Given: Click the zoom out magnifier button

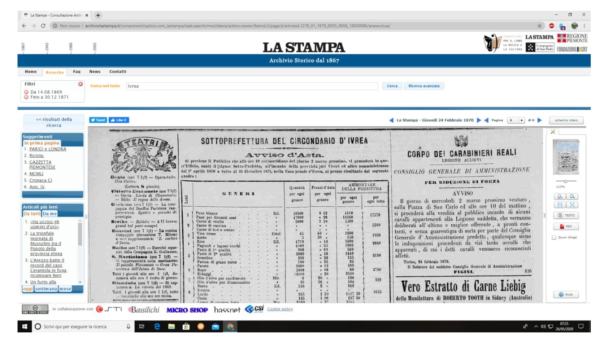Looking at the screenshot, I should coord(560,197).
